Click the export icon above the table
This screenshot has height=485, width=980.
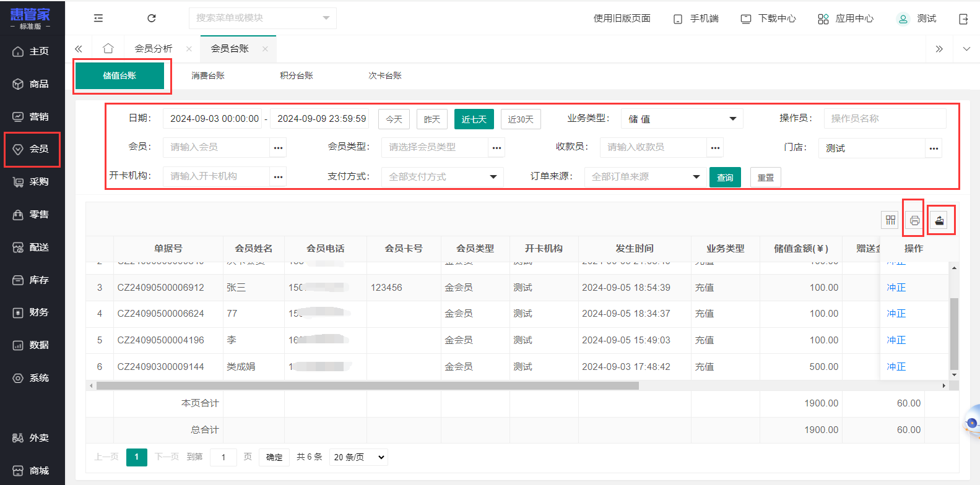tap(939, 220)
